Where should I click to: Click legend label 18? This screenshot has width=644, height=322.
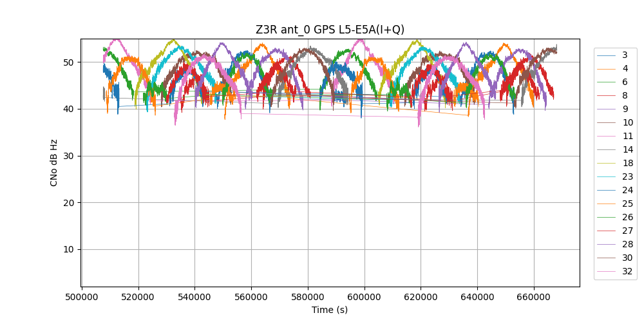tap(627, 163)
